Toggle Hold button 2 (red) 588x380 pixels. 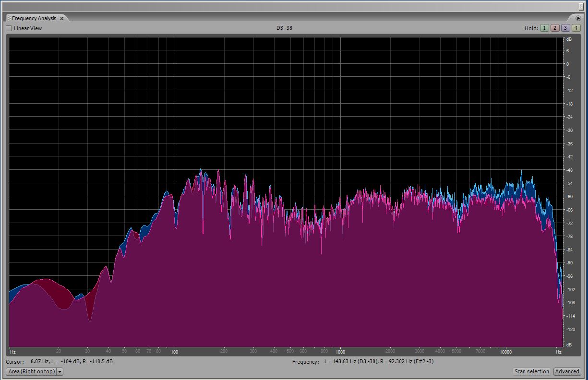point(555,28)
